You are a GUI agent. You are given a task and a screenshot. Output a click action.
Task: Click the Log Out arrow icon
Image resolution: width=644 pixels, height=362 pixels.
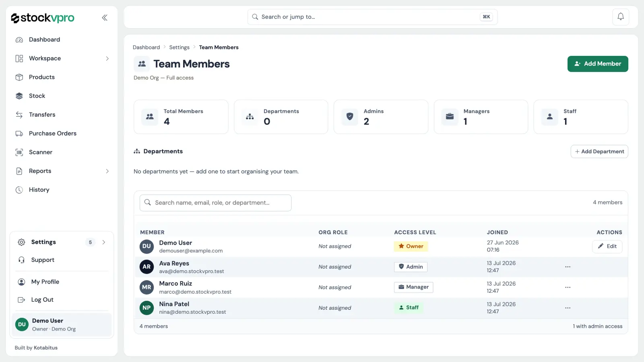coord(22,300)
